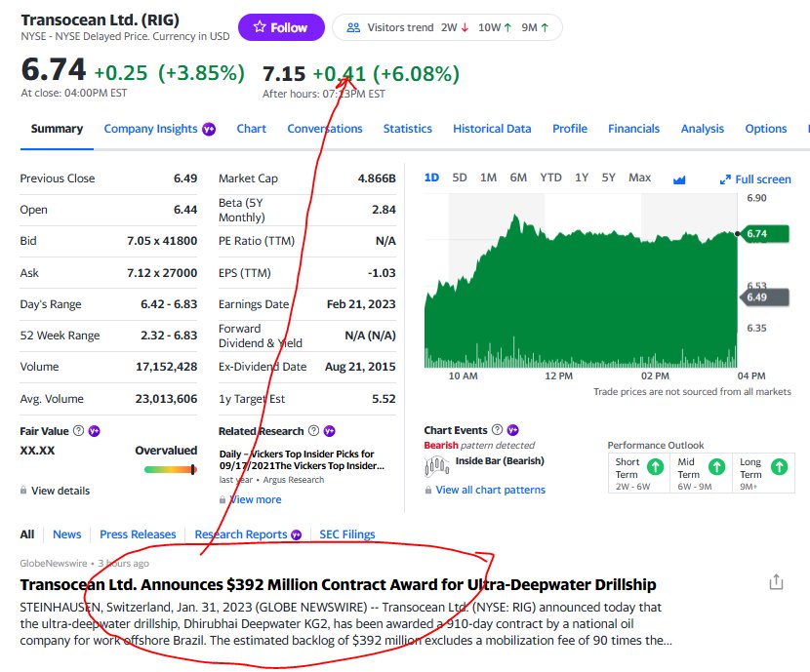Click the Fair Value help question icon
This screenshot has width=810, height=672.
pyautogui.click(x=78, y=430)
